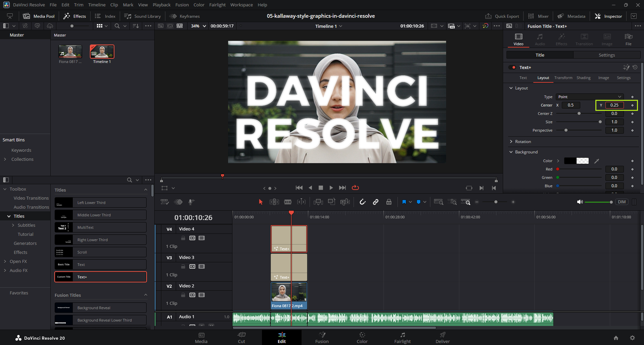
Task: Toggle the Text+ enable switch
Action: pyautogui.click(x=512, y=67)
